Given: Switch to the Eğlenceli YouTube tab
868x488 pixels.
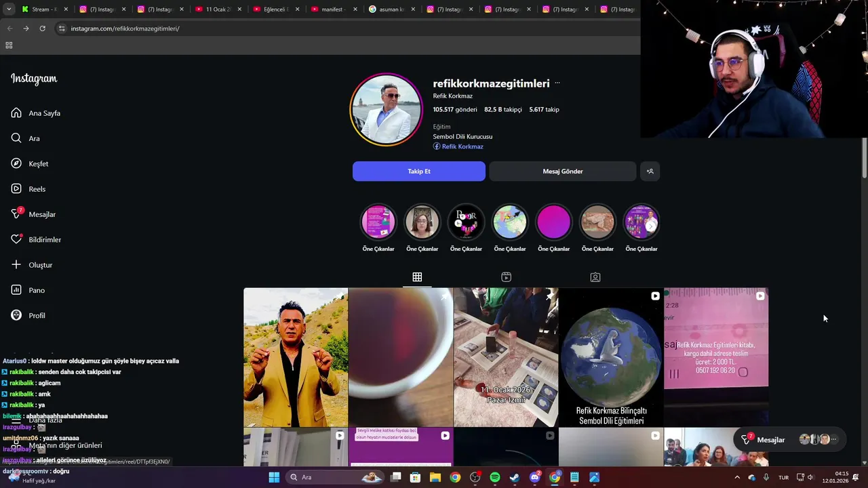Looking at the screenshot, I should (275, 9).
